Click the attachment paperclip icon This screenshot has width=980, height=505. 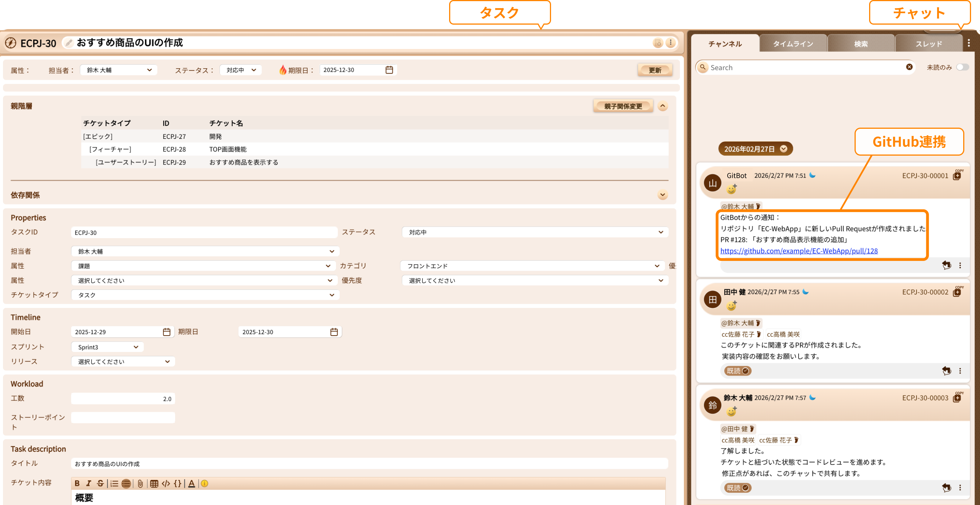click(140, 483)
